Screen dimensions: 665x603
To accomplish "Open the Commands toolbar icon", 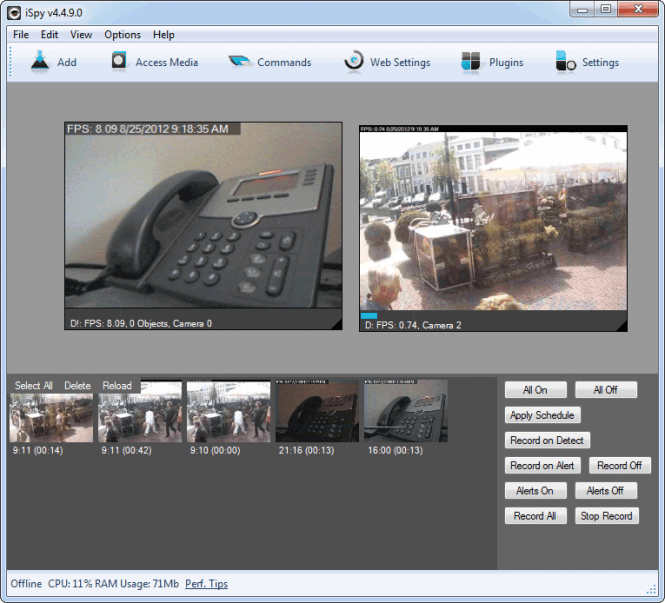I will pos(240,62).
